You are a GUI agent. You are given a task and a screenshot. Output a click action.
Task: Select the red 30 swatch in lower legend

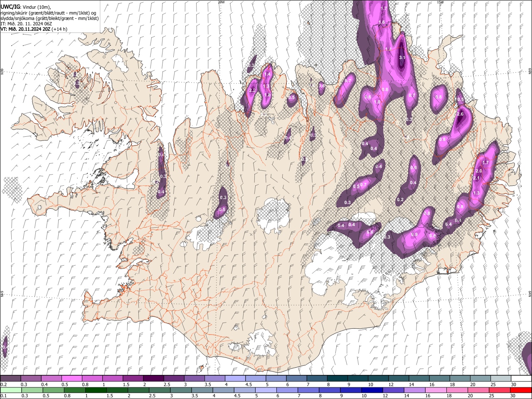coord(521,390)
